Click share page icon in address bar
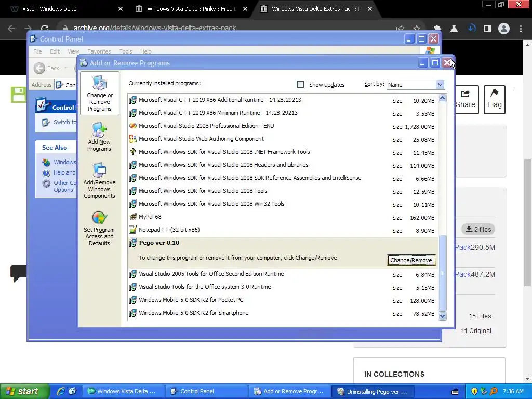The image size is (532, 399). (401, 29)
